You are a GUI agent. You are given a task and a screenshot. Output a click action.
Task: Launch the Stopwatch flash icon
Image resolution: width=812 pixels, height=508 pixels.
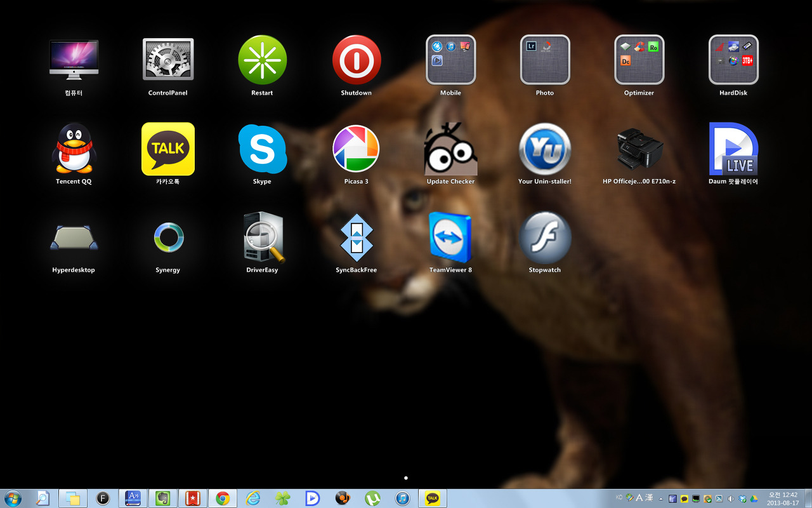pyautogui.click(x=545, y=237)
